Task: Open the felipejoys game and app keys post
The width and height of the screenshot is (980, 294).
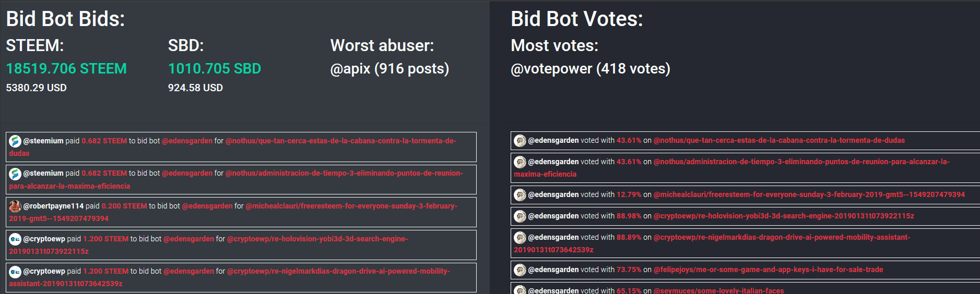Action: click(768, 269)
